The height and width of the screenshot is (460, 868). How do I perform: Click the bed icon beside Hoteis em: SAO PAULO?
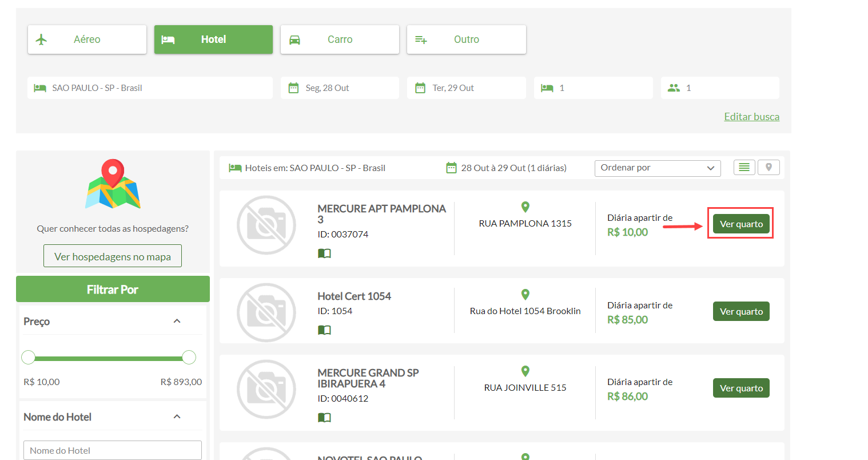235,168
